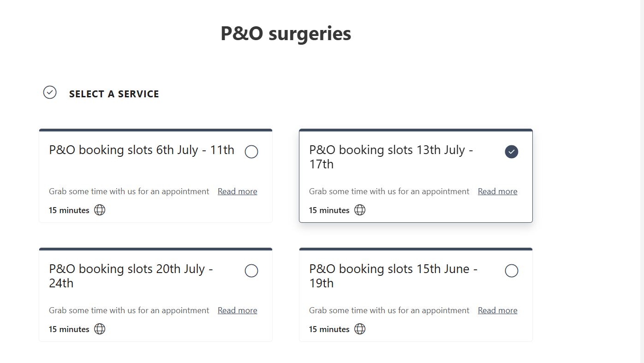
Task: Click globe icon in 13th July - 17th card
Action: click(x=360, y=210)
